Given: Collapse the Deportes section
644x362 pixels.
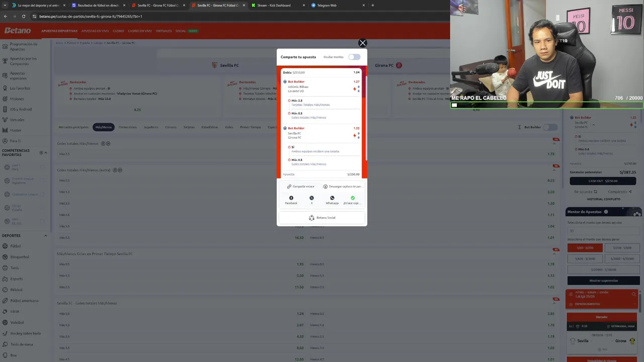Looking at the screenshot, I should 45,235.
